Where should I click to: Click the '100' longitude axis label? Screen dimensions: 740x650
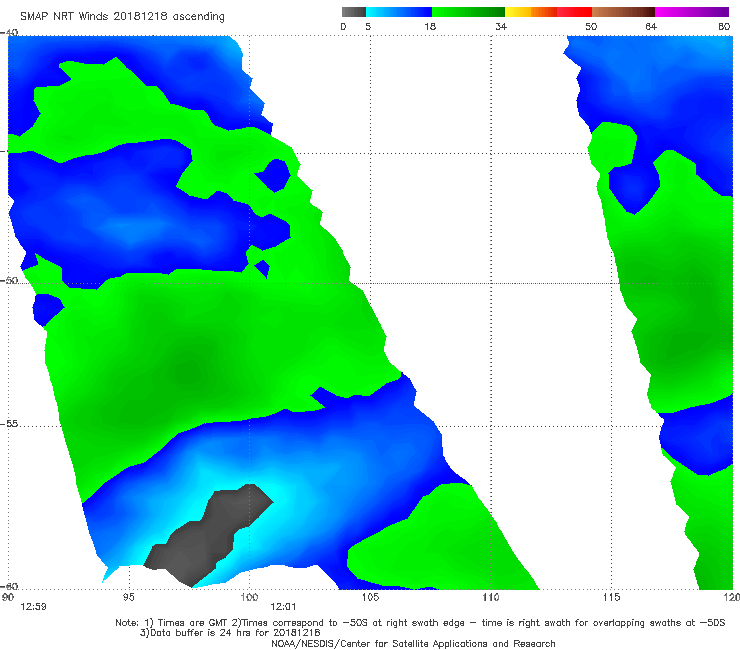pyautogui.click(x=249, y=597)
